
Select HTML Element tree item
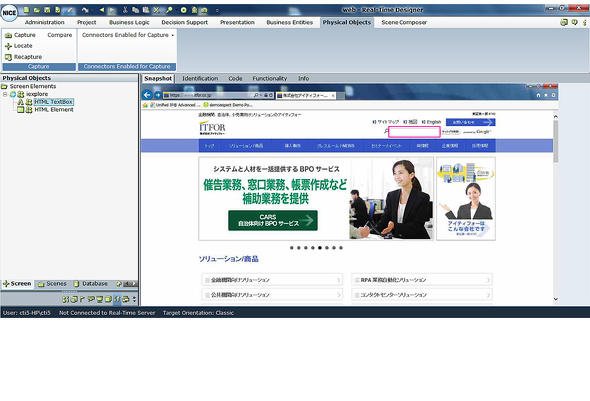(x=54, y=110)
